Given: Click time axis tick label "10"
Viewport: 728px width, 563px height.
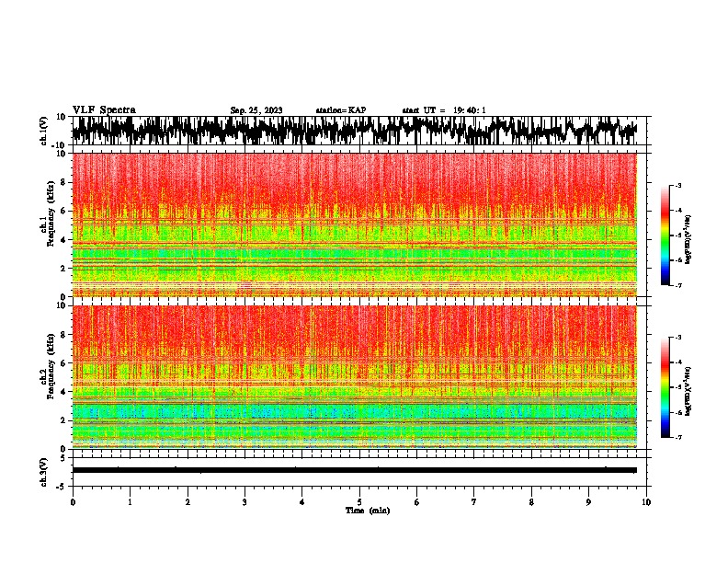Looking at the screenshot, I should pyautogui.click(x=646, y=502).
